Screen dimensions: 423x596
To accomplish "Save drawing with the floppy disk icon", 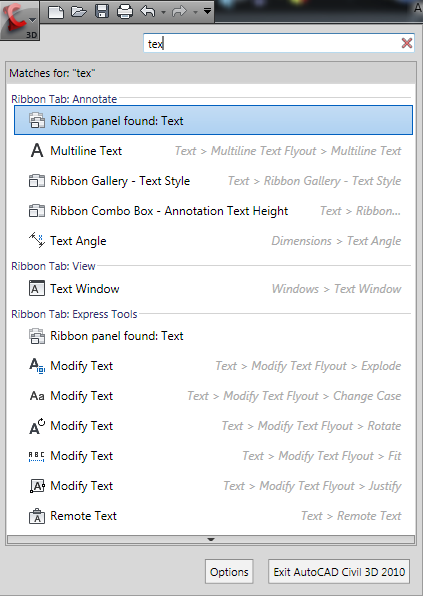I will point(102,11).
